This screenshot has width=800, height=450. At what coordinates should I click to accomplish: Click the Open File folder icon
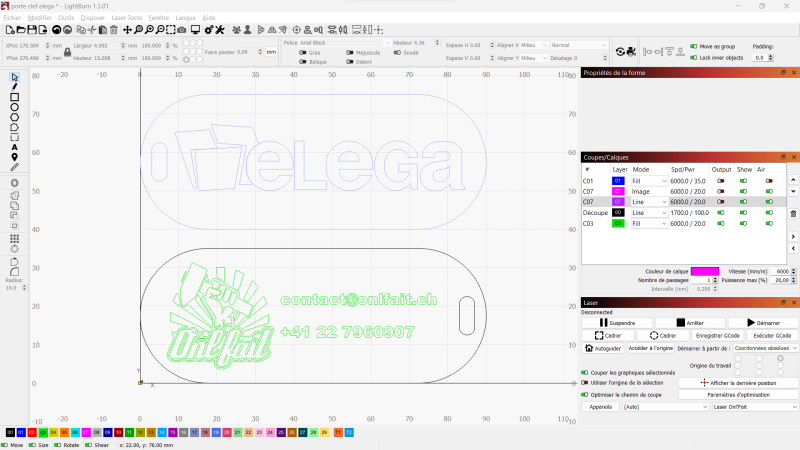(21, 30)
